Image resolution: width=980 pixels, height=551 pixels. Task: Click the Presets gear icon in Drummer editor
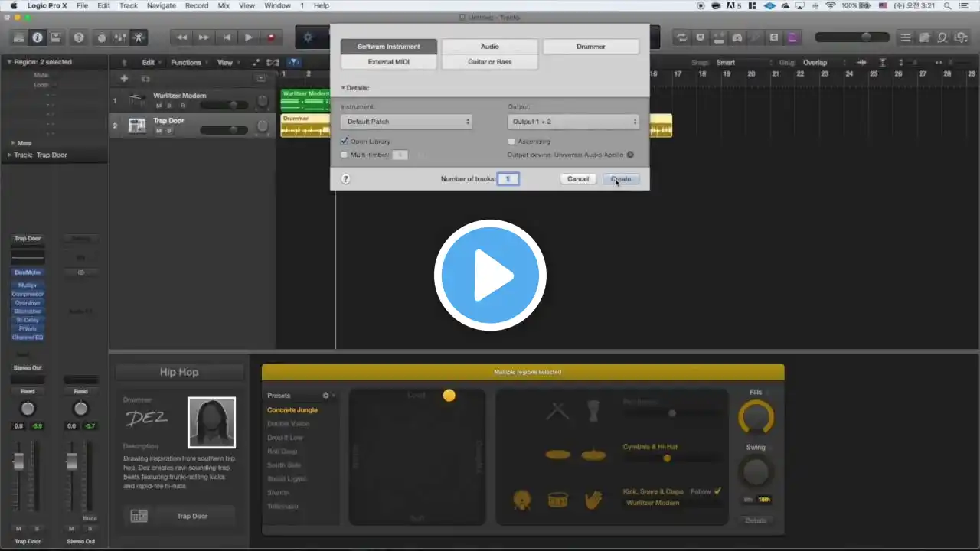pyautogui.click(x=326, y=396)
